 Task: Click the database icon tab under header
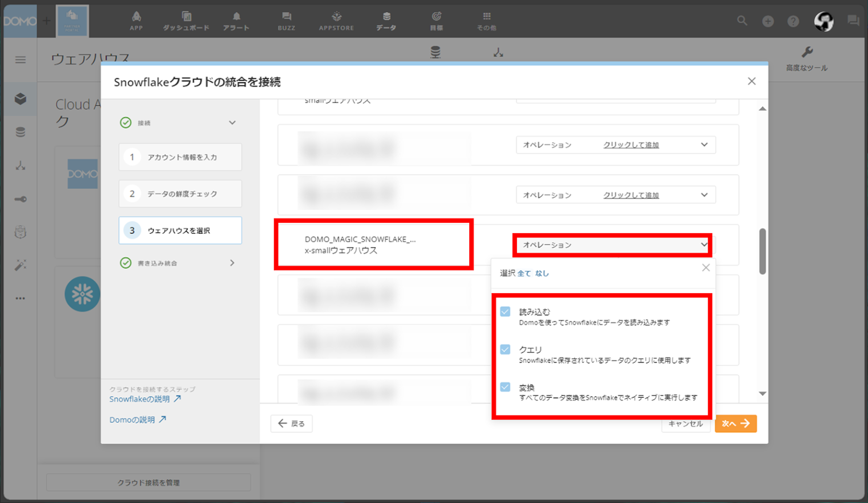click(435, 52)
